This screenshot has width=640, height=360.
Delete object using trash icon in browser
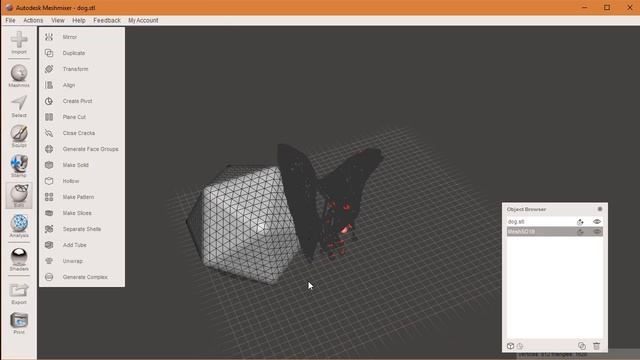pyautogui.click(x=596, y=346)
